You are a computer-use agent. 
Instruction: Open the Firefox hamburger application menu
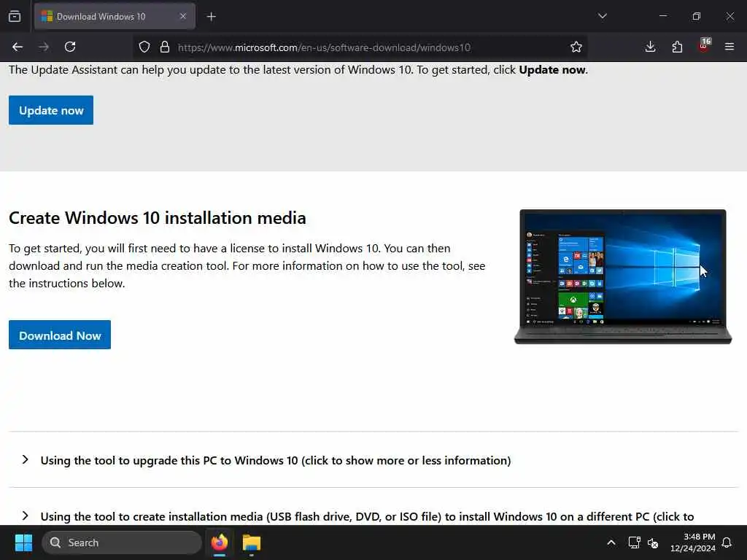[729, 47]
